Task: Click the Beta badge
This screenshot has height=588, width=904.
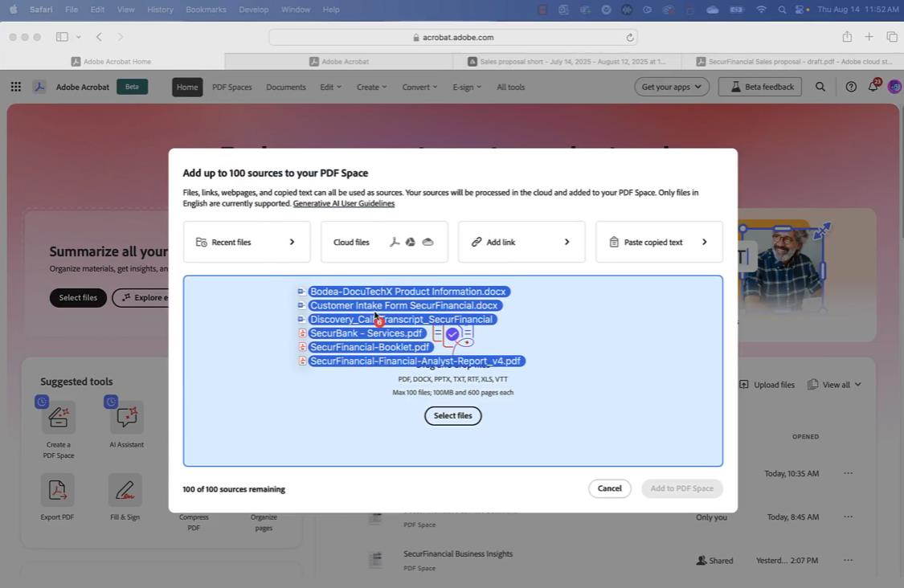Action: click(x=132, y=87)
